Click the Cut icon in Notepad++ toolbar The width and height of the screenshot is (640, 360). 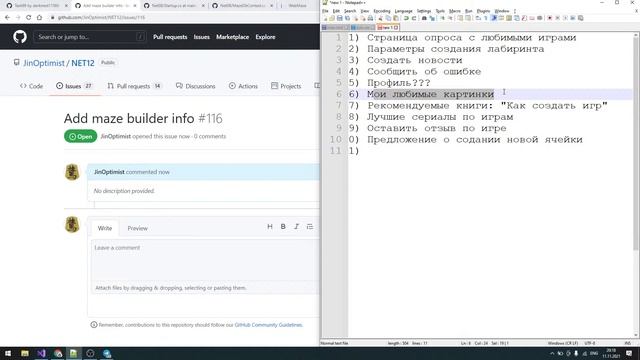(380, 18)
